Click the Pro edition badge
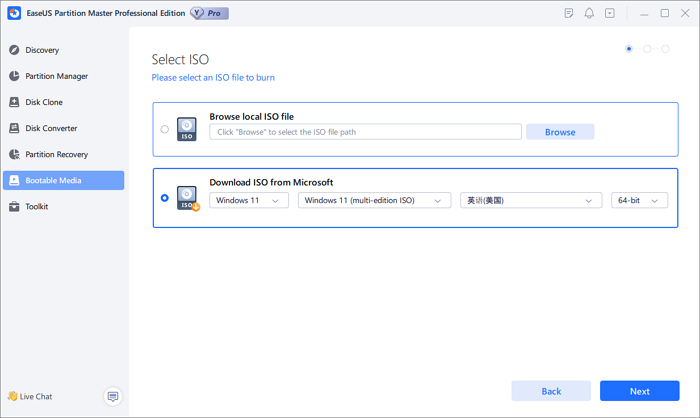Image resolution: width=700 pixels, height=418 pixels. [x=209, y=13]
